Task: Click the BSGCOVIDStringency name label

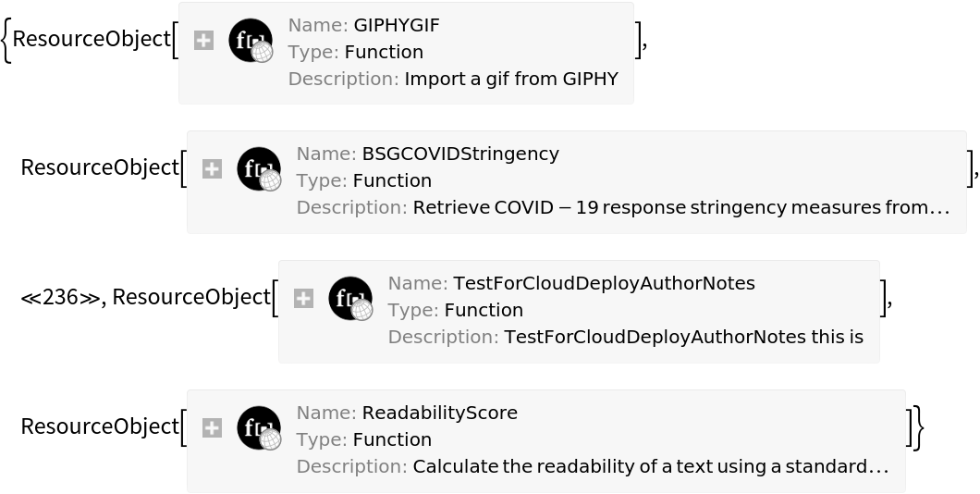Action: tap(460, 154)
